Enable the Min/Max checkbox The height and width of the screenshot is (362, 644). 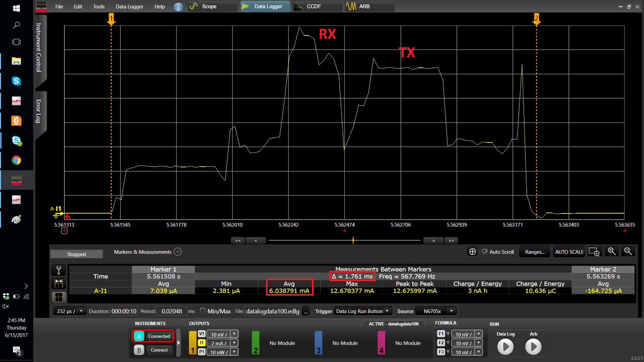point(203,311)
